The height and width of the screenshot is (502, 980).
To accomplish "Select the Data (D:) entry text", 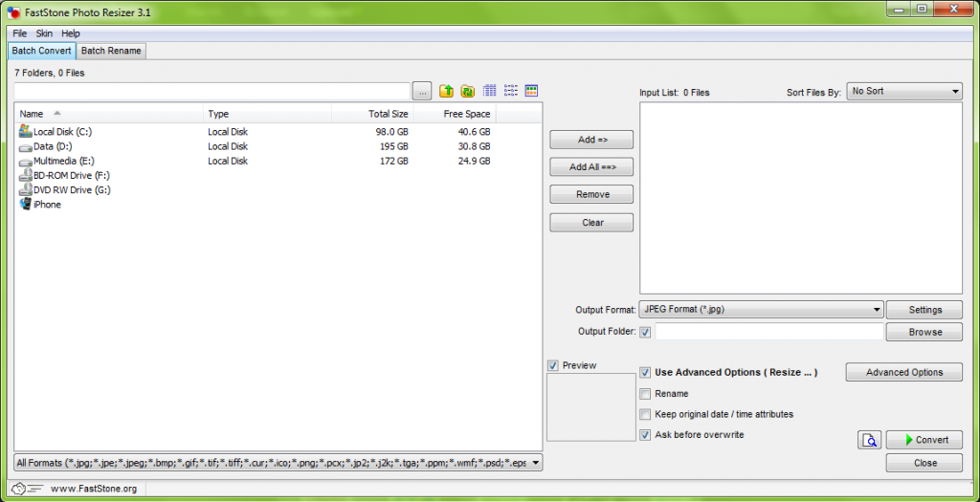I will [54, 146].
